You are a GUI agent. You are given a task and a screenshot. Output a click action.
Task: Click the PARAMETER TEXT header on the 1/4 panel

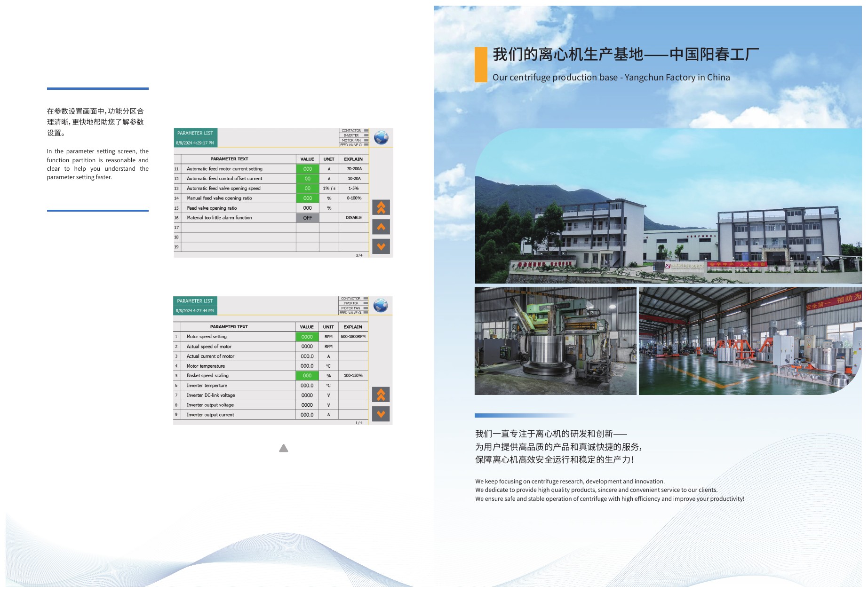coord(229,327)
